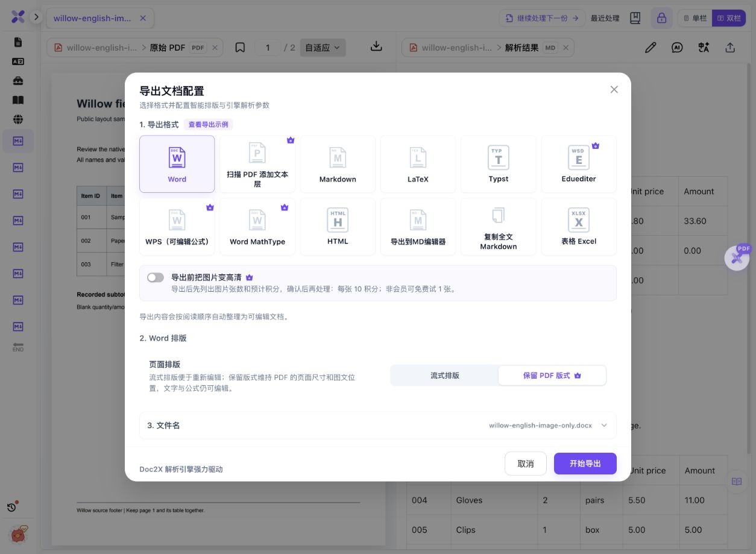
Task: Select the flow layout option
Action: pos(445,376)
